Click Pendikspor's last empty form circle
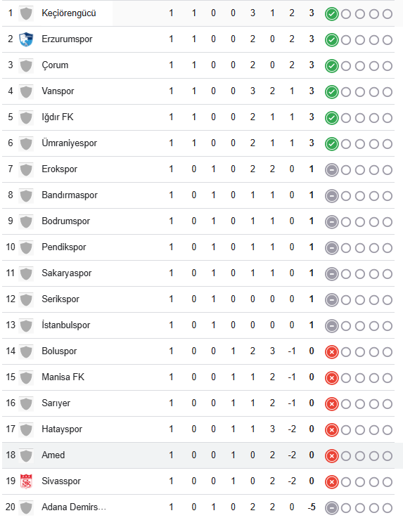 pos(388,248)
